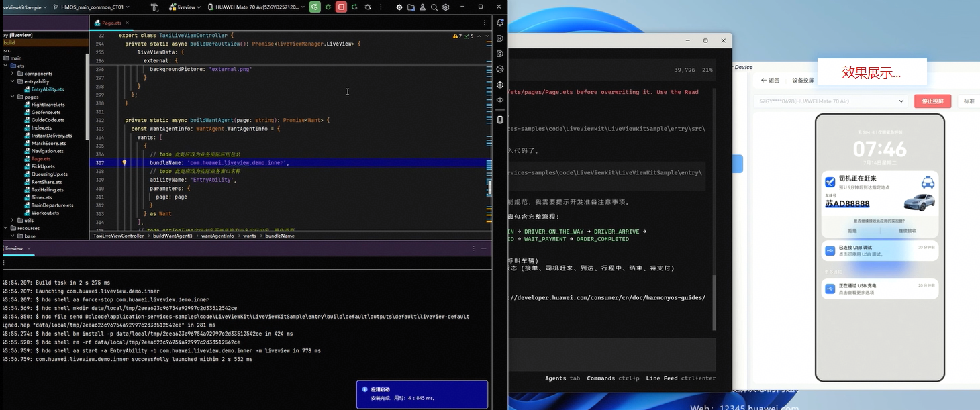
Task: Tap the USB debugging notification icon on the phone
Action: [831, 251]
